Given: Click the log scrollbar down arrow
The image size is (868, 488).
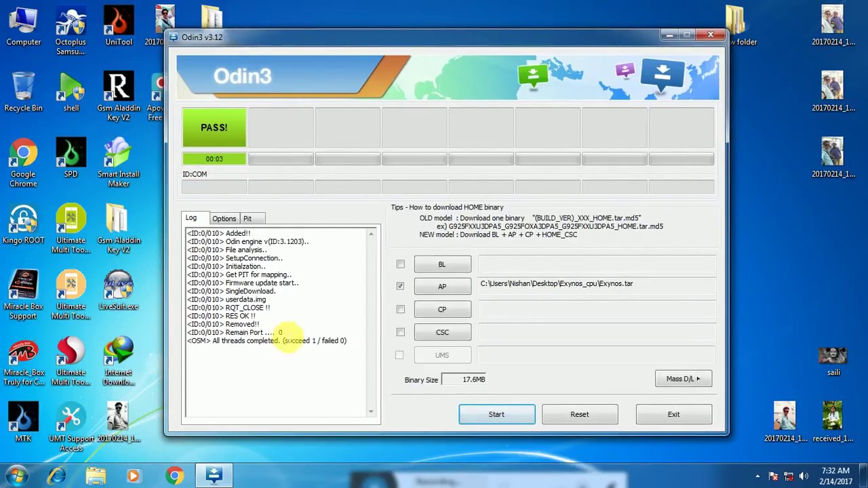Looking at the screenshot, I should 371,411.
